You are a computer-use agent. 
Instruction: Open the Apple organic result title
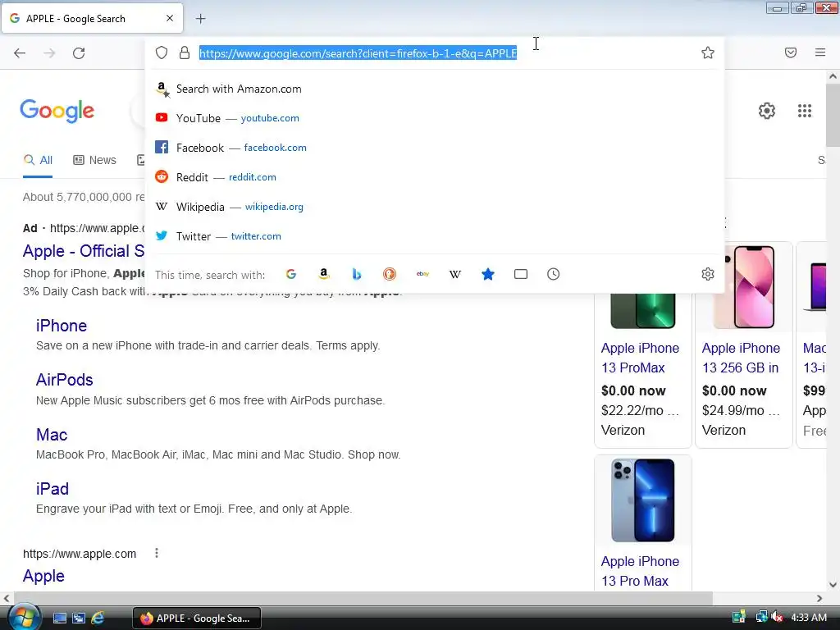[43, 576]
